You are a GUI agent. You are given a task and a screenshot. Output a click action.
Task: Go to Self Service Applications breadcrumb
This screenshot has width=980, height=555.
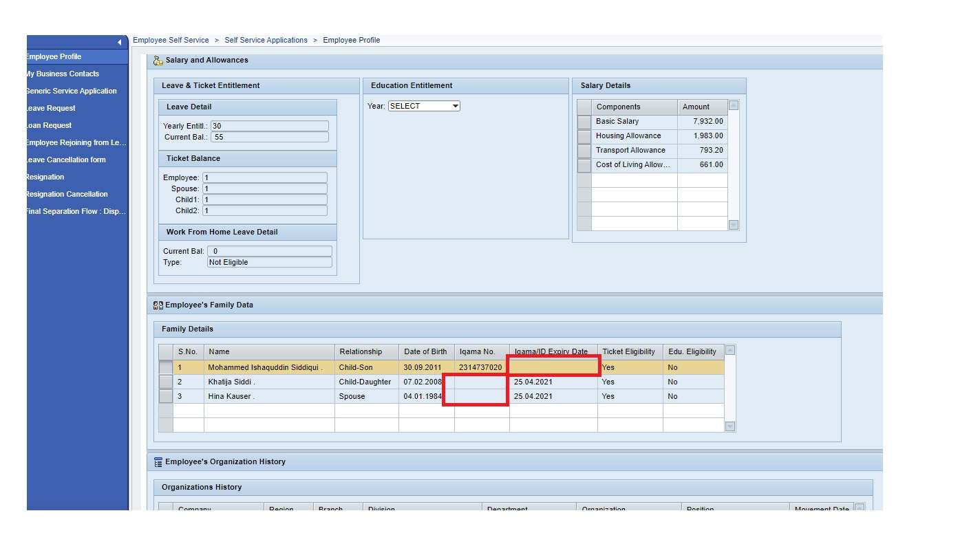click(266, 40)
